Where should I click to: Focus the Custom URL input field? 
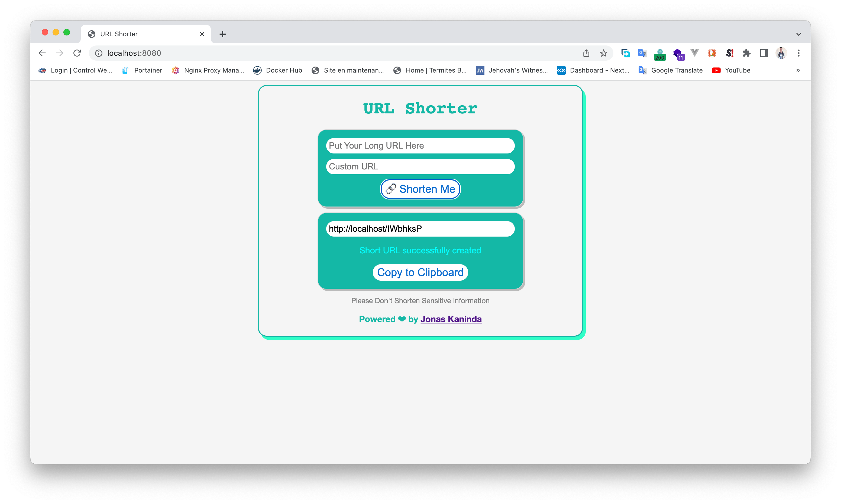420,166
